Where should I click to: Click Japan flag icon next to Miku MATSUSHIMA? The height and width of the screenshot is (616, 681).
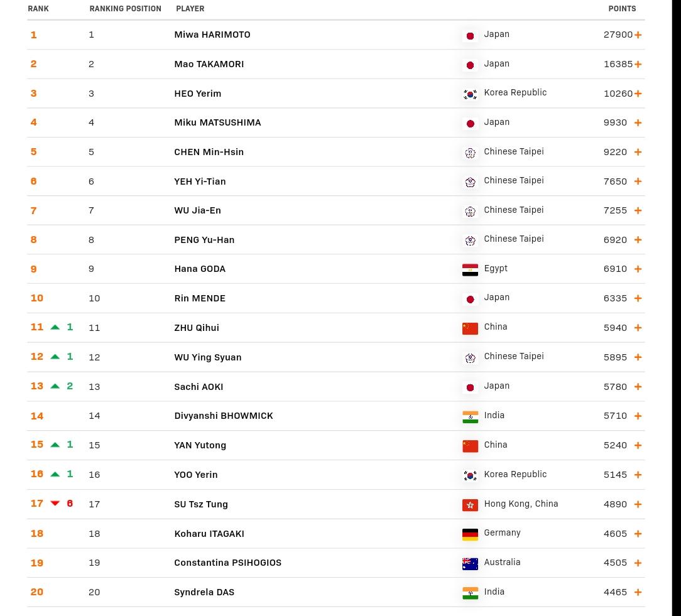coord(470,123)
